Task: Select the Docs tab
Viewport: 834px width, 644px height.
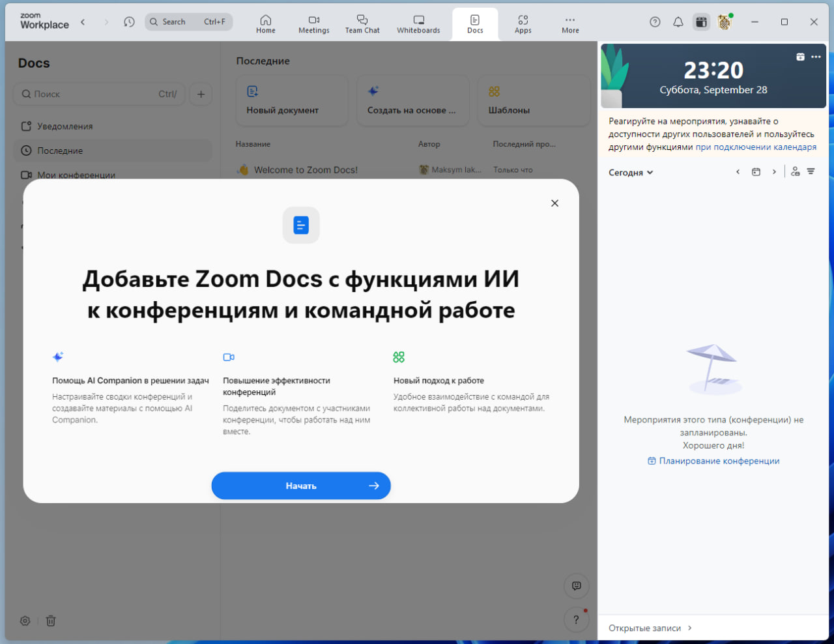Action: (x=475, y=24)
